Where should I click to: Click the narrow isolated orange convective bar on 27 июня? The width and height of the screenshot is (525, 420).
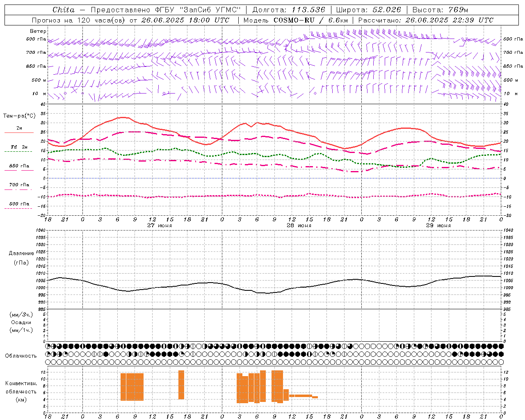(x=181, y=385)
